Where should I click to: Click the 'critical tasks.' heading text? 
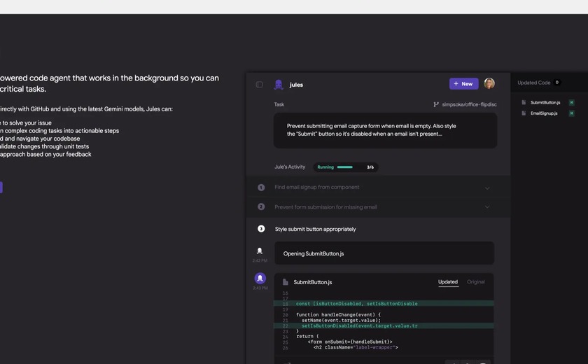click(x=23, y=89)
